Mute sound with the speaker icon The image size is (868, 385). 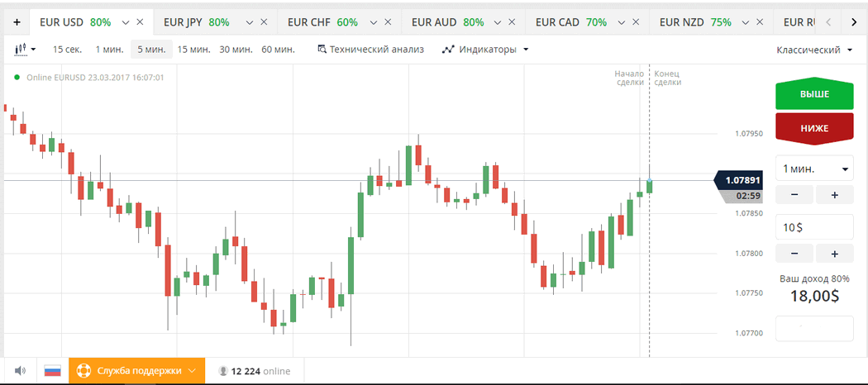pos(20,371)
